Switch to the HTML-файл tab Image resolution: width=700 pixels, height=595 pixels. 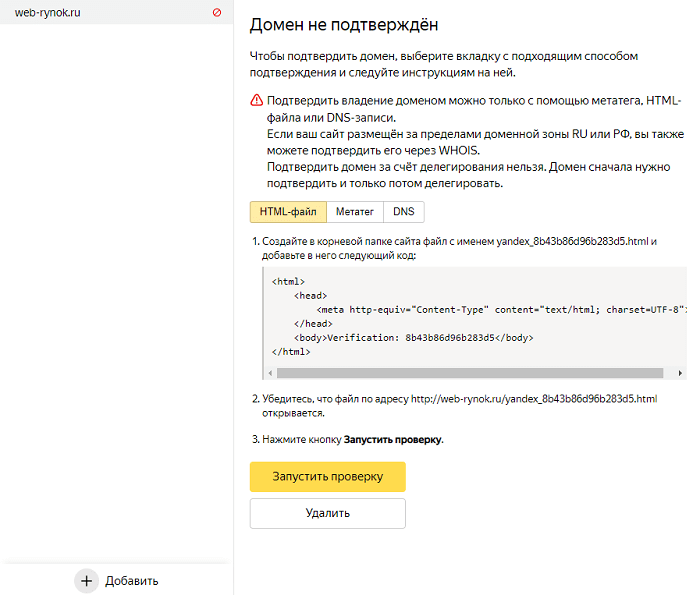[x=288, y=212]
